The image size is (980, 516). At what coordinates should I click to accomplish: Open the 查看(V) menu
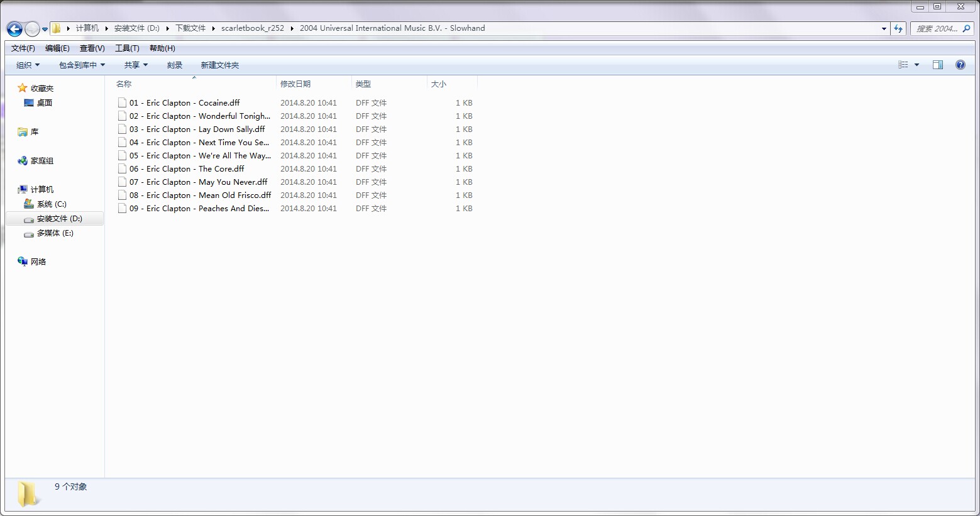pos(92,48)
